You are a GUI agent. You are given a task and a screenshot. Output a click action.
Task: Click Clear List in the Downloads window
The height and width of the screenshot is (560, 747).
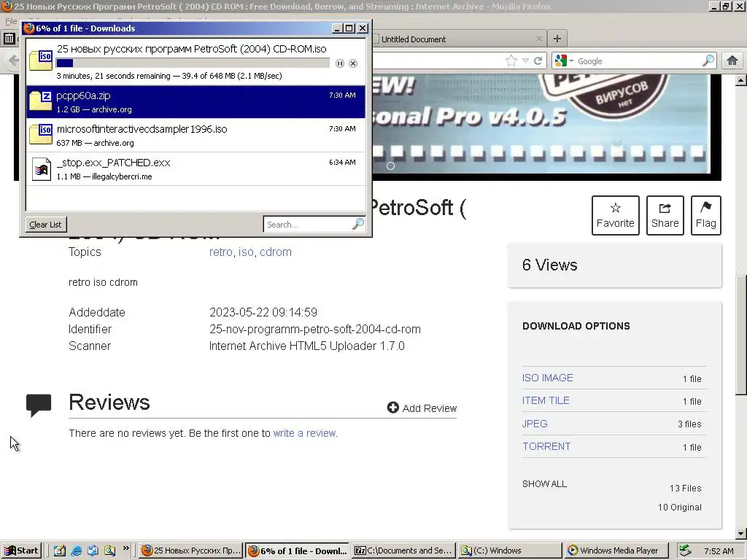point(46,225)
